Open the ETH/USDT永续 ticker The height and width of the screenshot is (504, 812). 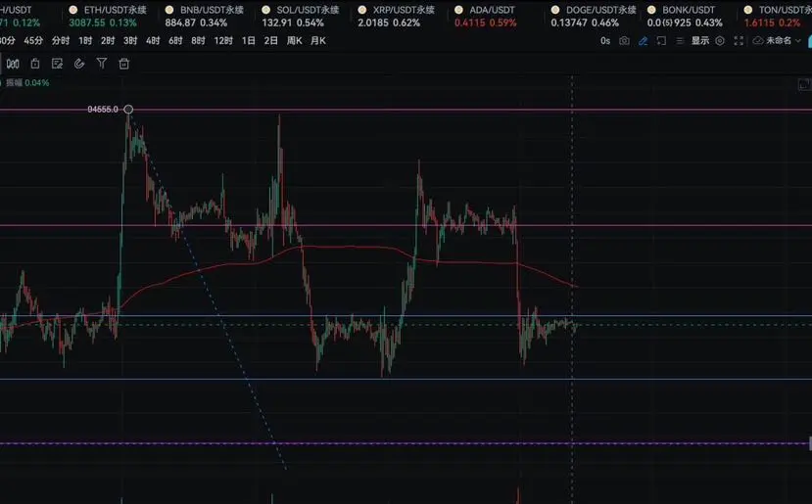108,16
